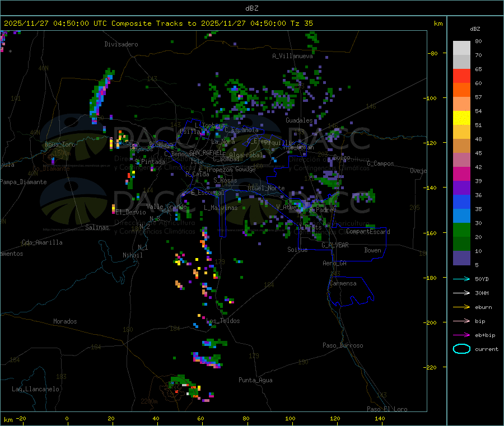Pick the green 30 dBZ legend swatch
The width and height of the screenshot is (504, 426).
coord(461,230)
